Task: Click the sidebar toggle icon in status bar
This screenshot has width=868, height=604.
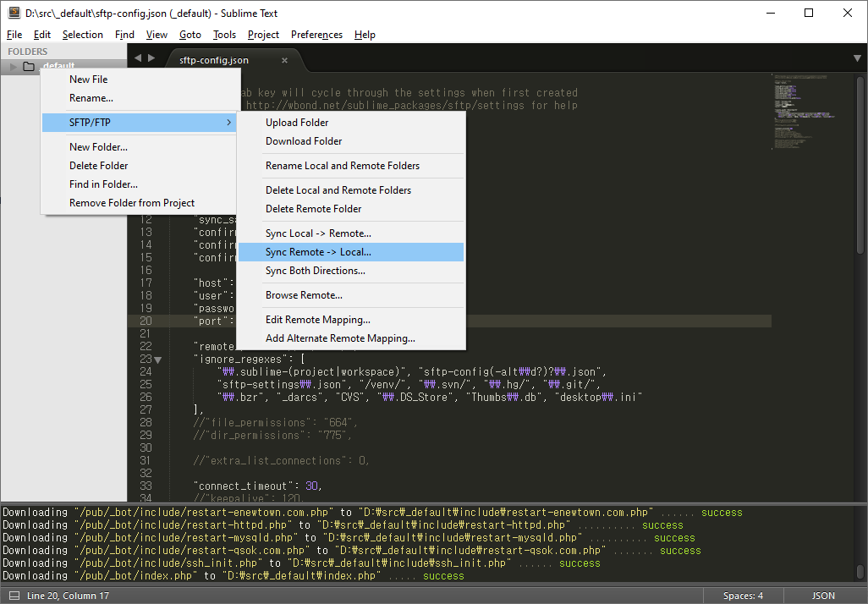Action: (14, 596)
